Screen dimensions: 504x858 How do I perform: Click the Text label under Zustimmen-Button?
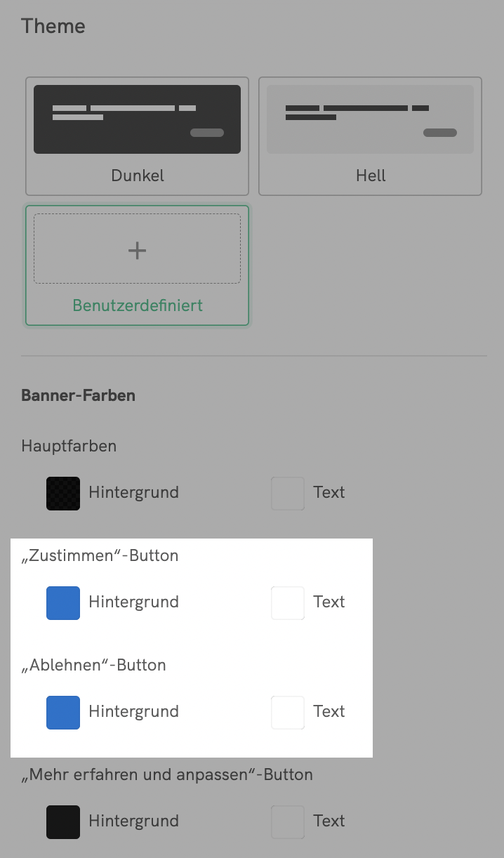[x=329, y=602]
